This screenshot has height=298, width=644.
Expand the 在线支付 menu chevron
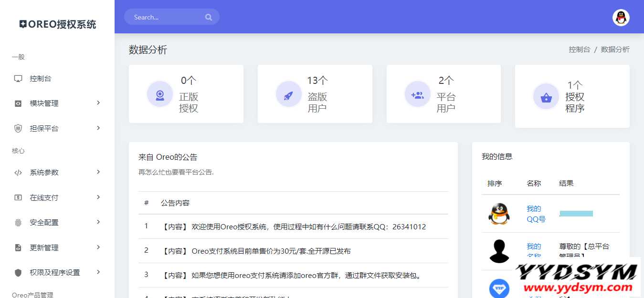[x=98, y=197]
